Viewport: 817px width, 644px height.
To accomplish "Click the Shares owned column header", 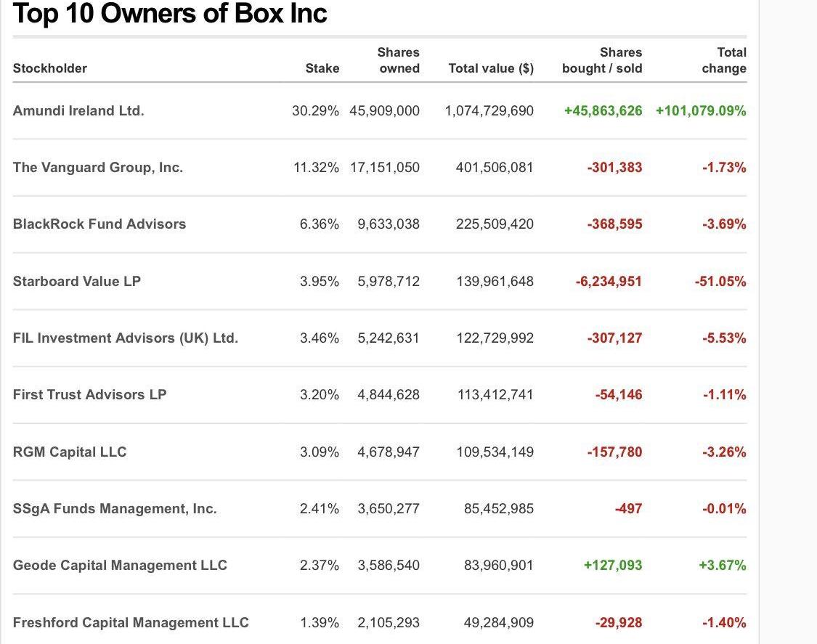I will (399, 60).
